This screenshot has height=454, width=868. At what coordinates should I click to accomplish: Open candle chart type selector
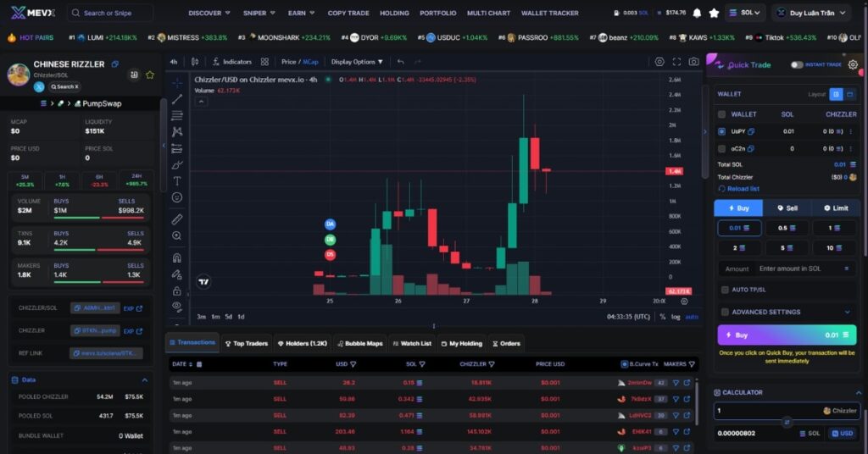click(195, 62)
